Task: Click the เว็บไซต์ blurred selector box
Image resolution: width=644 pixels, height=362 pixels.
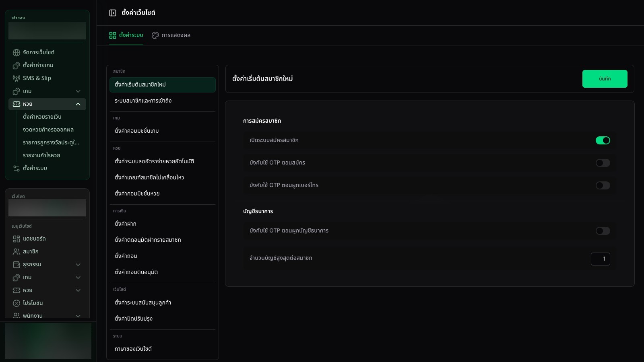Action: point(47,208)
